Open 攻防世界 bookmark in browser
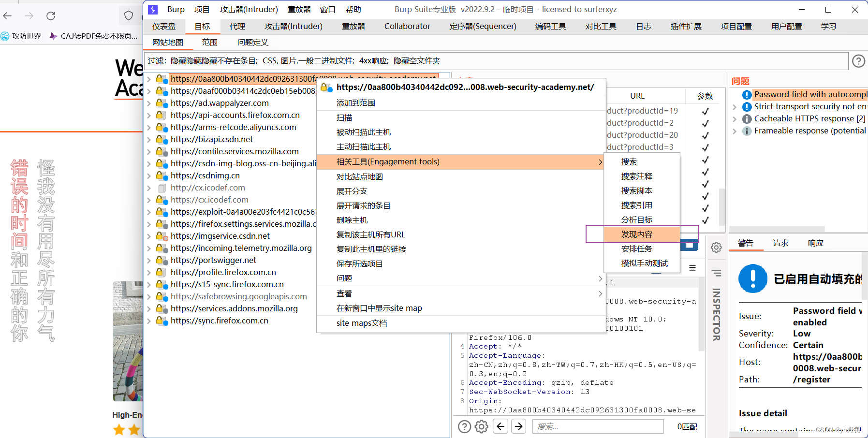868x438 pixels. pos(21,36)
